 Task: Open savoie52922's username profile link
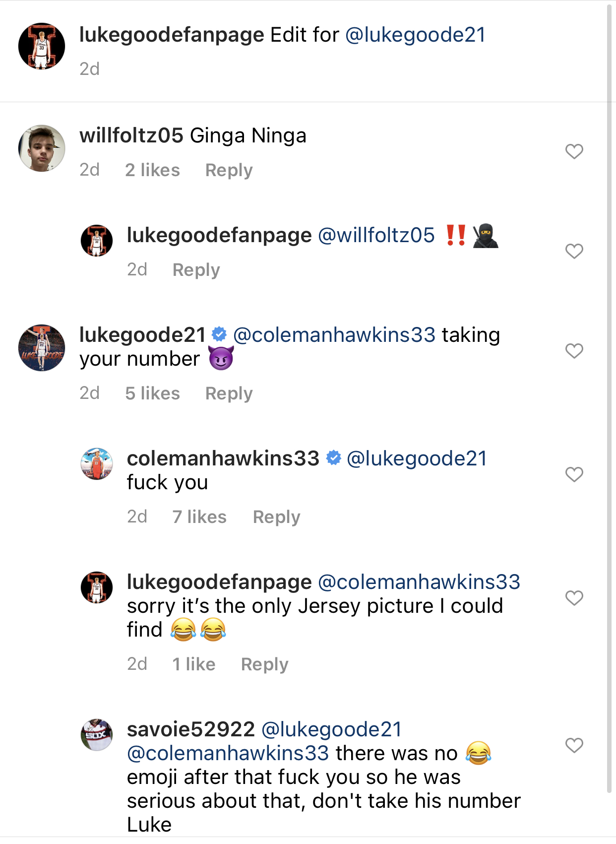[x=190, y=729]
